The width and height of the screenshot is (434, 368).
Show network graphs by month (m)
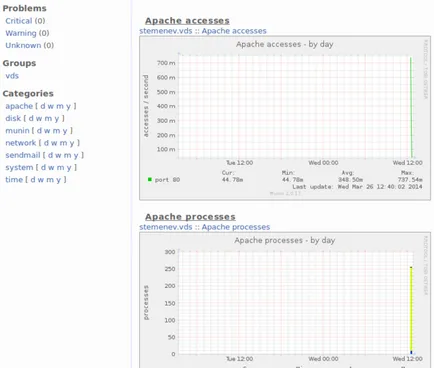click(x=63, y=143)
